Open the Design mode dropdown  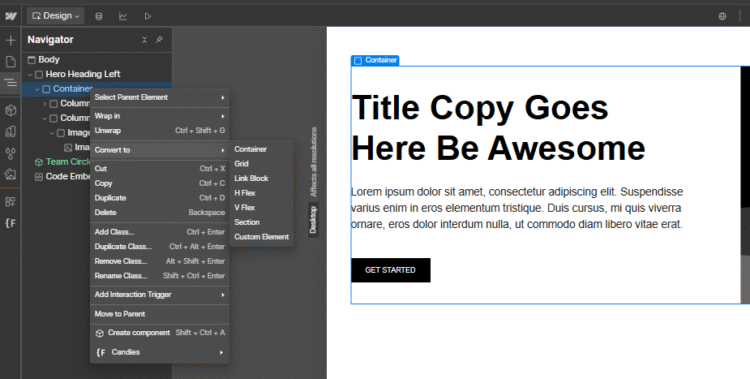55,16
